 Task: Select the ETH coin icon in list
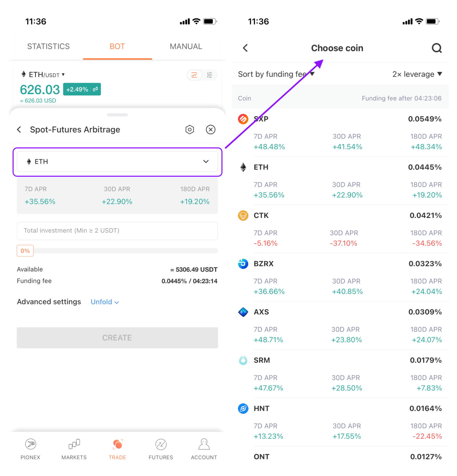point(243,167)
